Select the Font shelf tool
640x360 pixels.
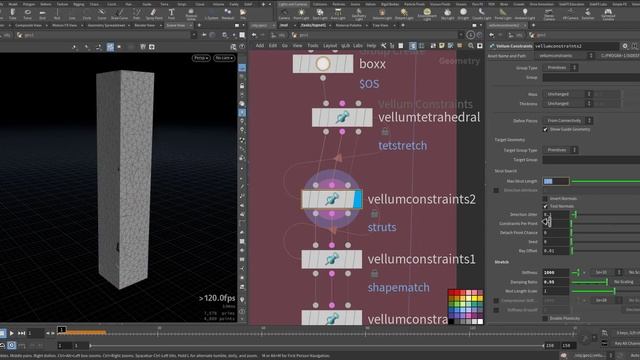(171, 14)
